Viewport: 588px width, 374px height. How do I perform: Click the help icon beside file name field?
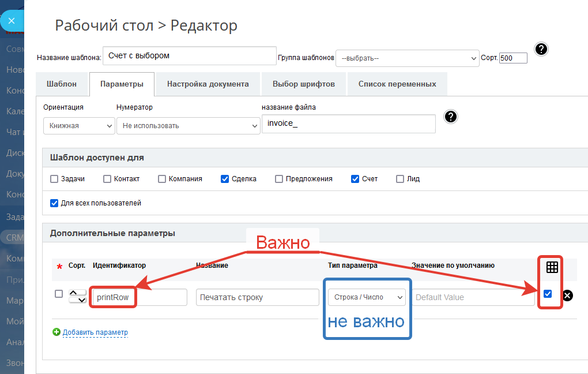pos(451,117)
